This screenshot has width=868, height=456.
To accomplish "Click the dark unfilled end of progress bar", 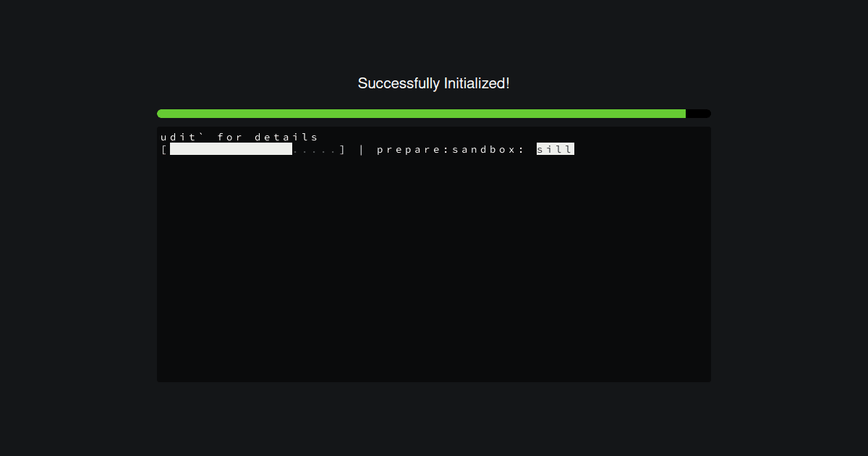I will pos(699,114).
